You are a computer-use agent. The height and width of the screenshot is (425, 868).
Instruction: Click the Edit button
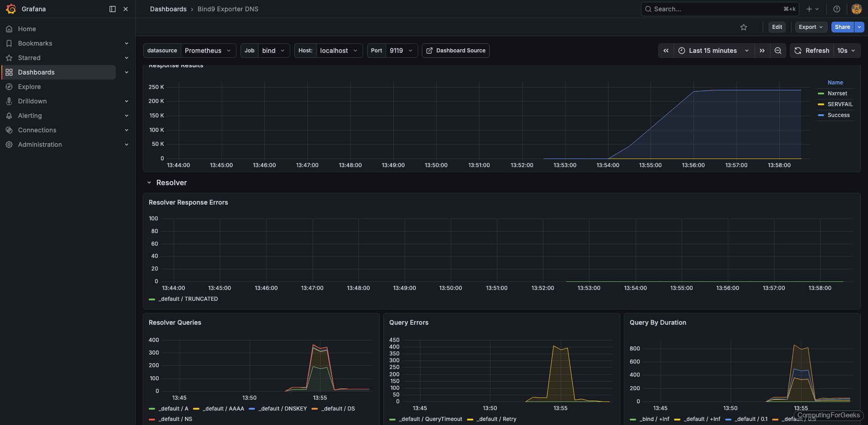777,27
